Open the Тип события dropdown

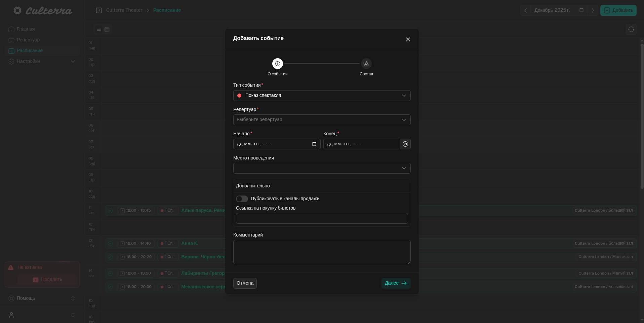tap(322, 96)
